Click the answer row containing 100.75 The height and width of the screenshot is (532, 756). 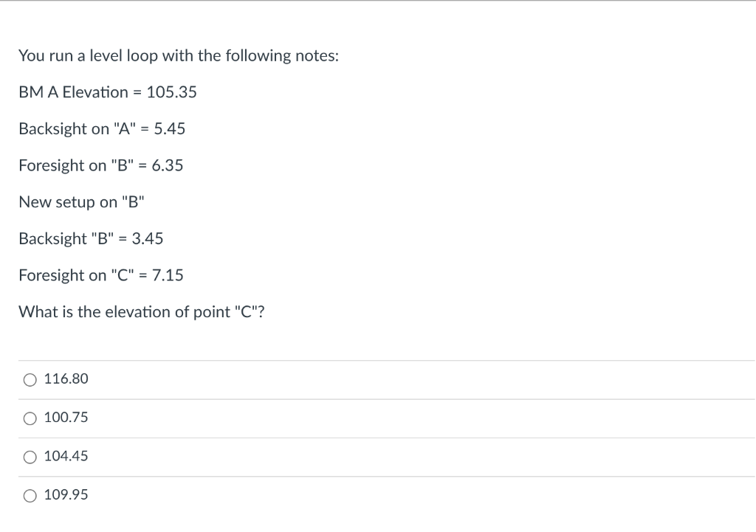[295, 417]
